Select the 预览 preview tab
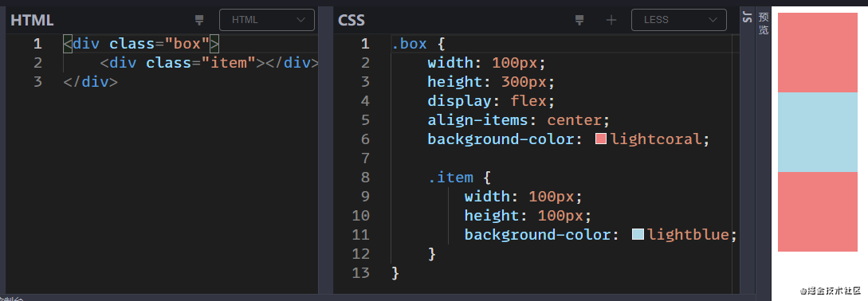Screen dimensions: 868x301 click(764, 24)
